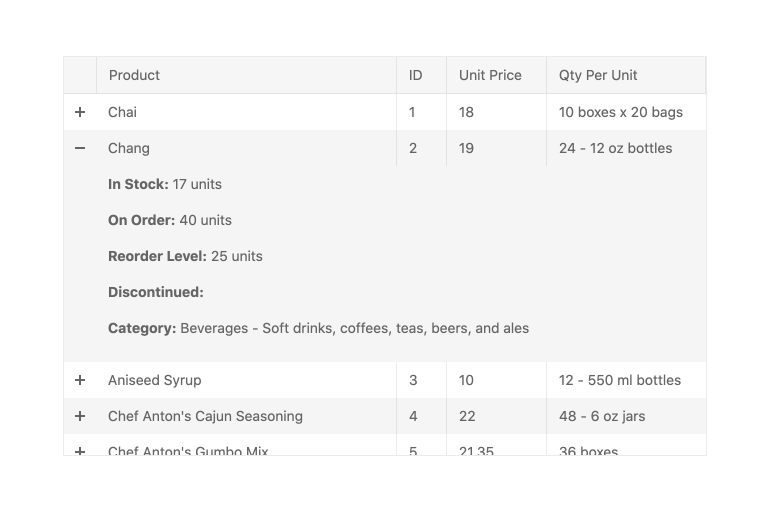Click the 12 - 550 ml bottles cell
Screen dimensions: 770x510
click(x=620, y=380)
